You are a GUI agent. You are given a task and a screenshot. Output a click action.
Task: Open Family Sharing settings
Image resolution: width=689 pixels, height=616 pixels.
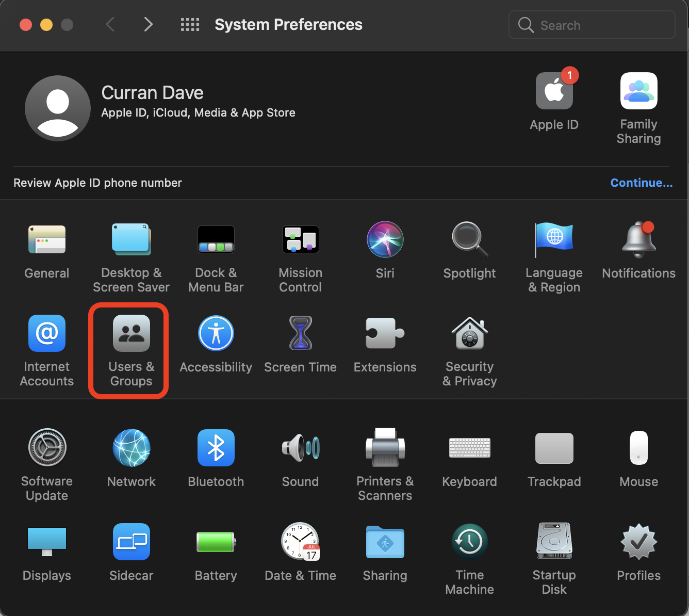[x=638, y=91]
